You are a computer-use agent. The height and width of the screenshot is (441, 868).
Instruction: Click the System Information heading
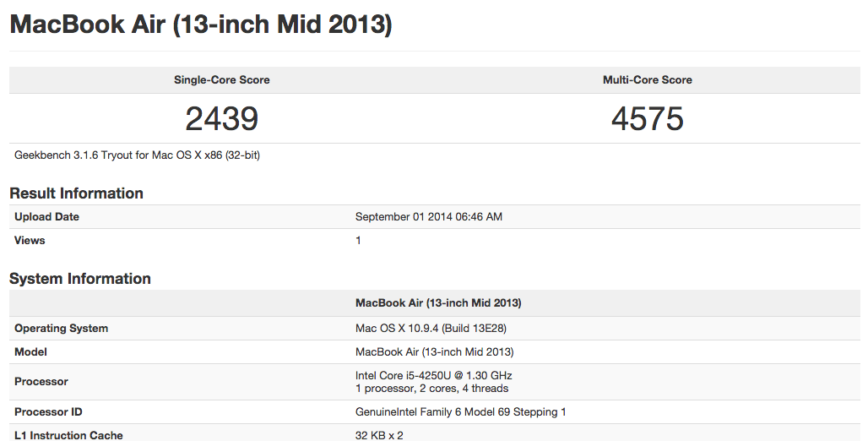80,279
